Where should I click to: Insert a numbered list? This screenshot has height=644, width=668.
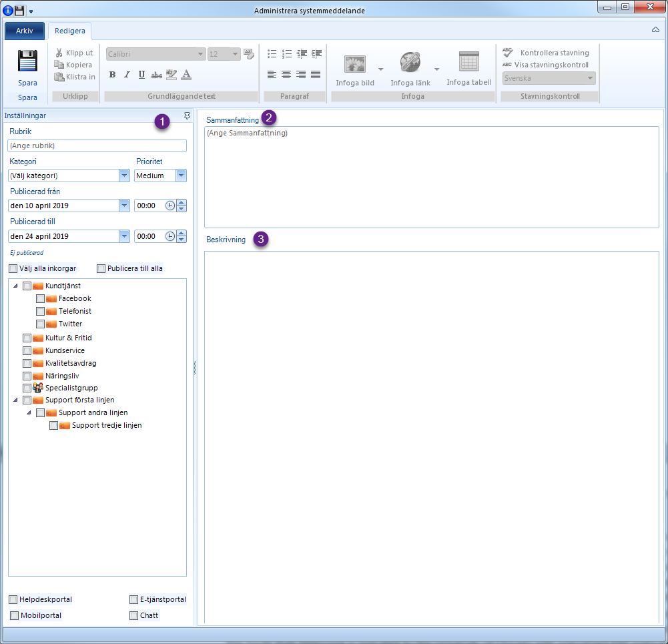click(287, 53)
